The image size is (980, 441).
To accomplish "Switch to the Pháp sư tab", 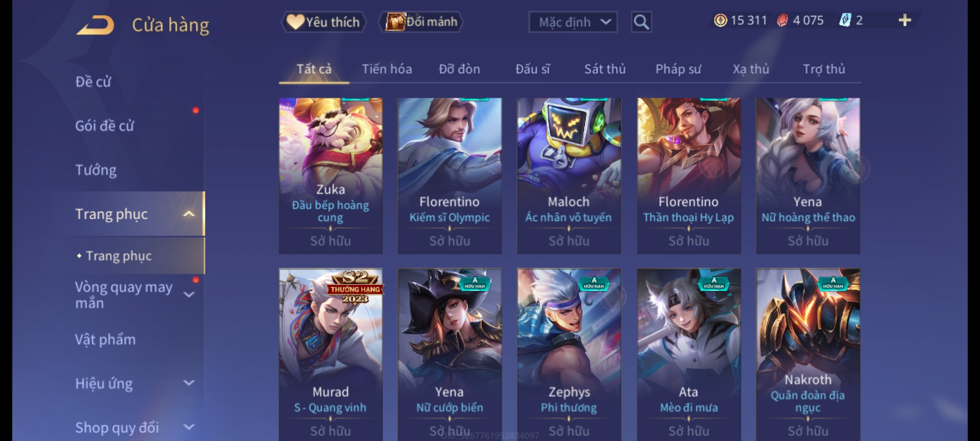I will tap(678, 69).
